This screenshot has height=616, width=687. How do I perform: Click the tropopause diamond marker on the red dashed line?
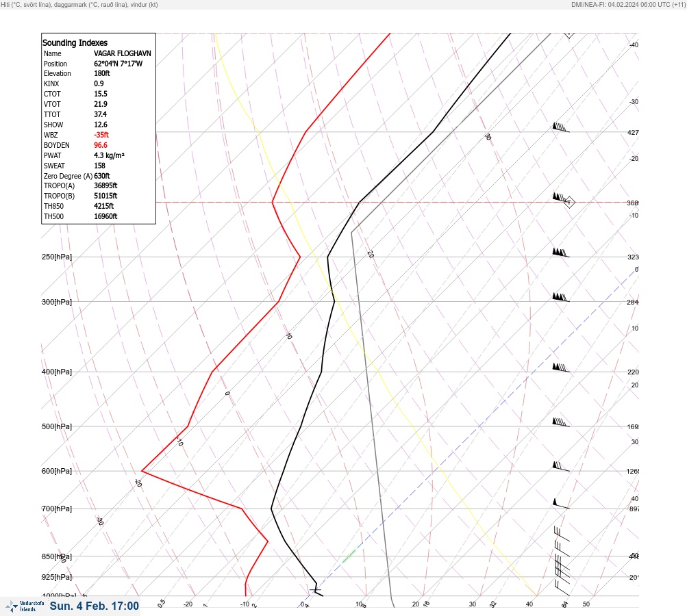[x=569, y=203]
